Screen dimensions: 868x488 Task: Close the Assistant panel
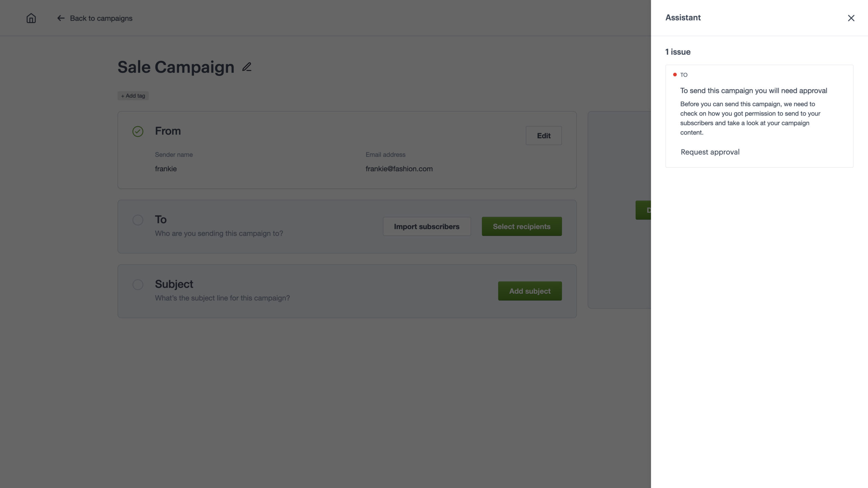[x=851, y=18]
